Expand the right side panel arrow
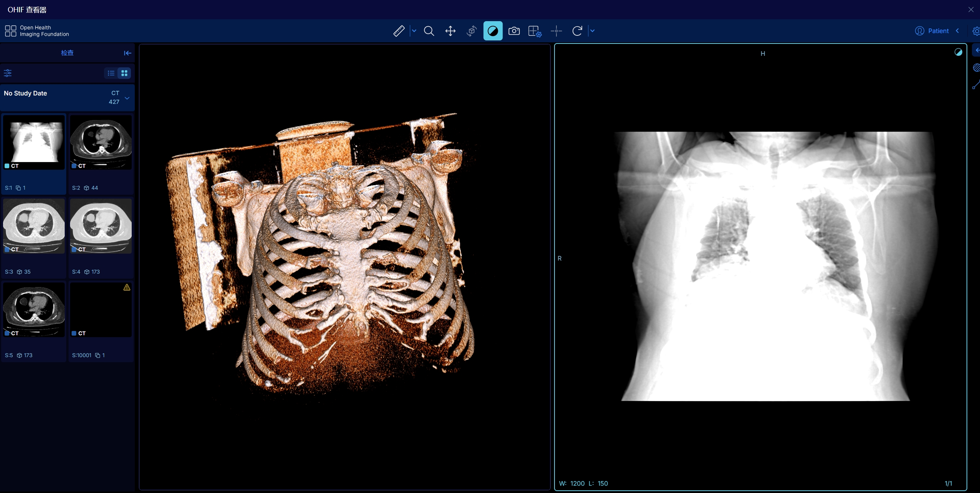 coord(977,50)
